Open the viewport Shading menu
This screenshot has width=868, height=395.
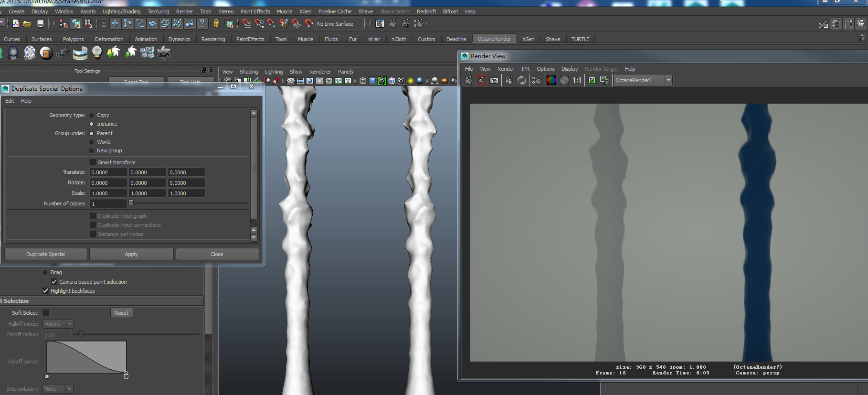(x=249, y=72)
